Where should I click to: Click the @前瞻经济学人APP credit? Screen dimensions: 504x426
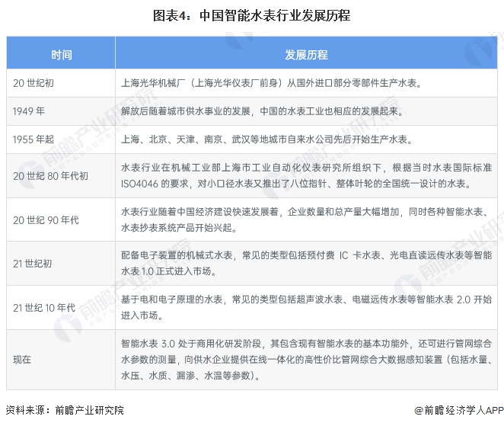click(x=459, y=410)
